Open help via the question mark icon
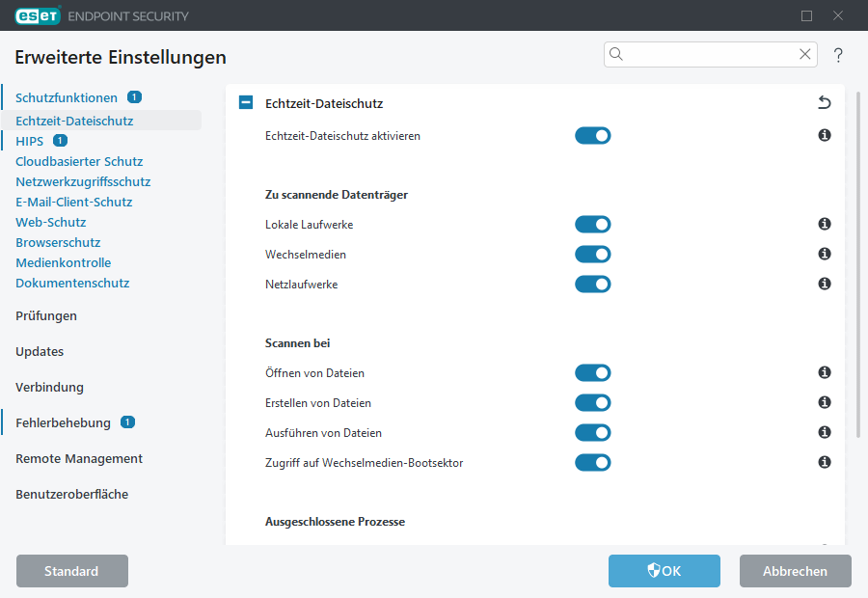This screenshot has width=868, height=598. [838, 55]
